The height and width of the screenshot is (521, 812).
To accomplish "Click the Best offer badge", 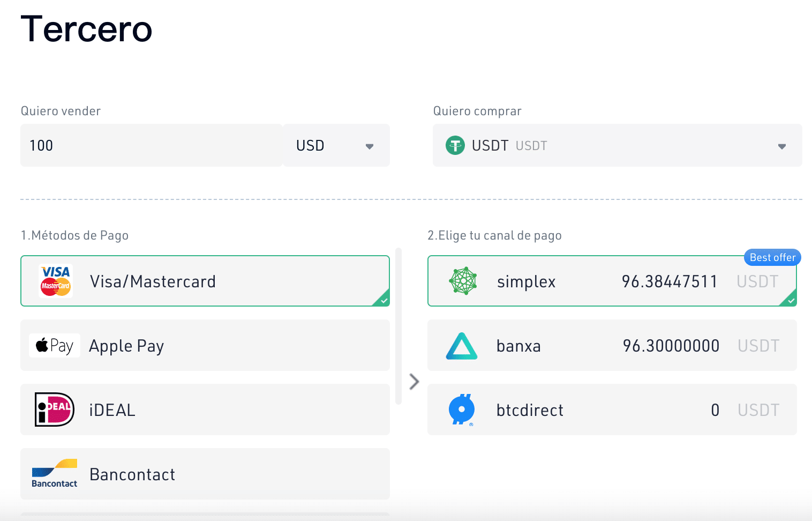I will [x=772, y=257].
